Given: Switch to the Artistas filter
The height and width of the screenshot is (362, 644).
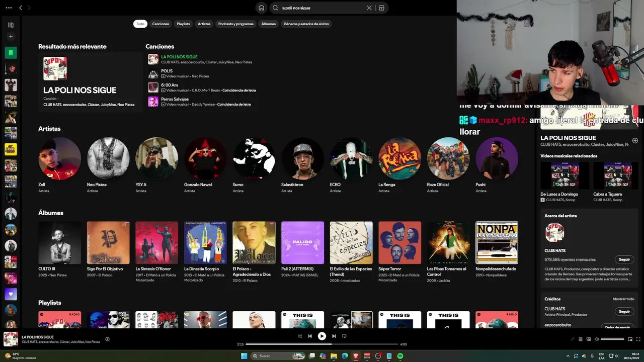Looking at the screenshot, I should click(204, 24).
